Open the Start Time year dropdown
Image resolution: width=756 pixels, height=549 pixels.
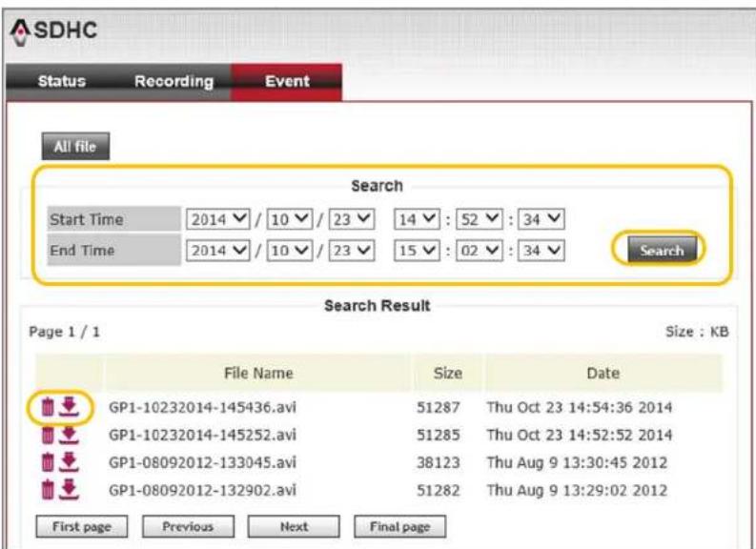pyautogui.click(x=218, y=220)
